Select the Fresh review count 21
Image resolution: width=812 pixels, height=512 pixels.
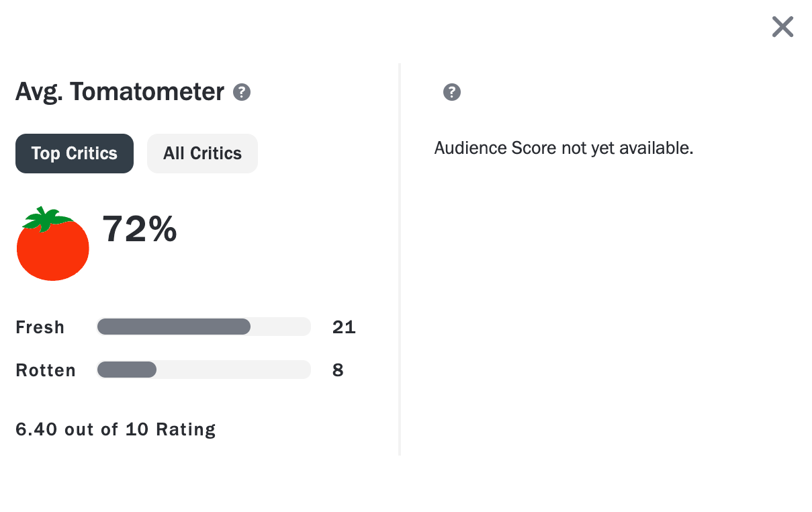[344, 327]
